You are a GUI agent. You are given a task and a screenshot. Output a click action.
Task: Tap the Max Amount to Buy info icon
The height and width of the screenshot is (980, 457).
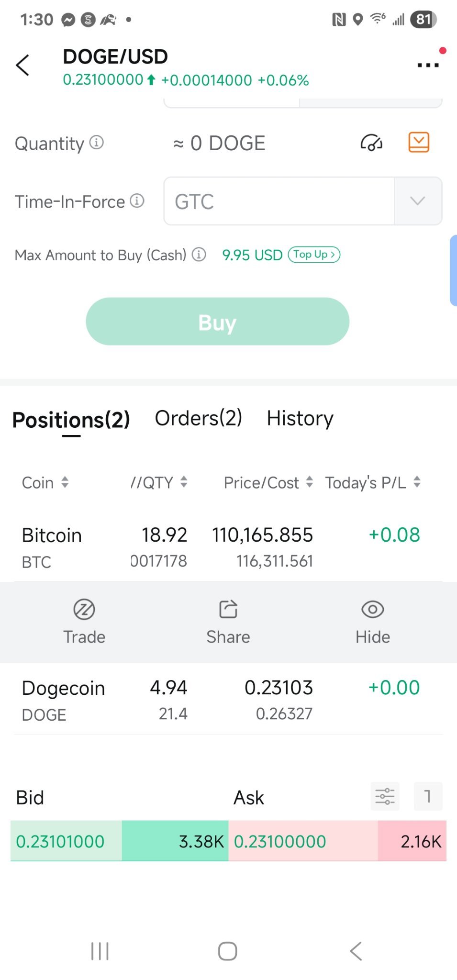199,255
